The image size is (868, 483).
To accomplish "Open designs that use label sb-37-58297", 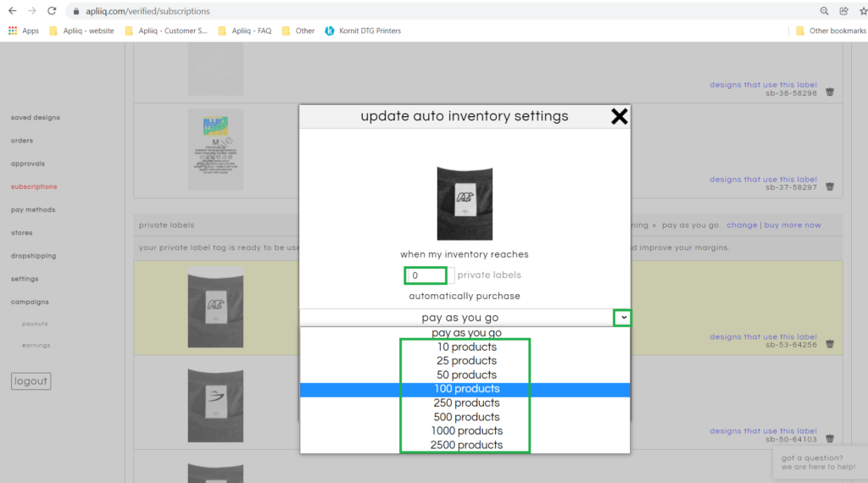I will (764, 180).
